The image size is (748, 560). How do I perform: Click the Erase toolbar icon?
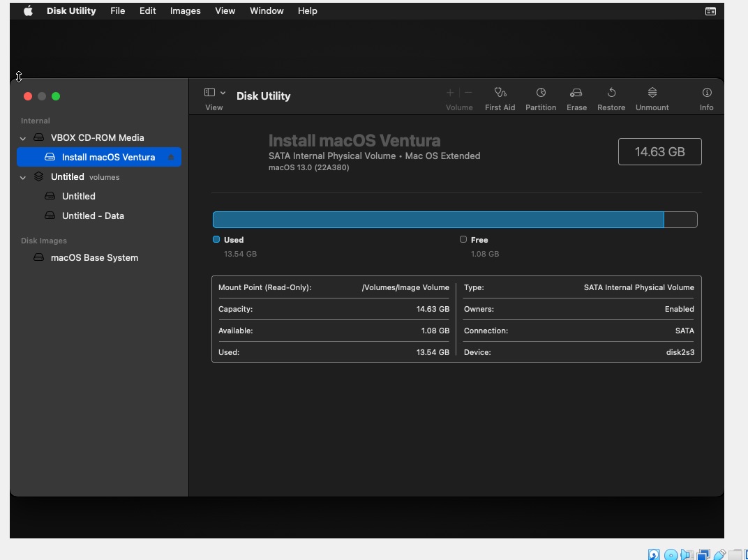coord(576,93)
